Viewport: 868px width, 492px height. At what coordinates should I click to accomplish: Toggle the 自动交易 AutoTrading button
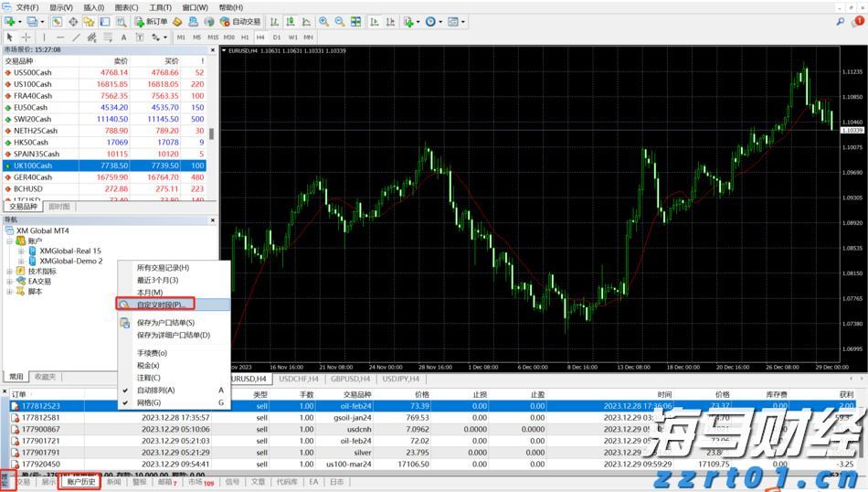coord(240,22)
